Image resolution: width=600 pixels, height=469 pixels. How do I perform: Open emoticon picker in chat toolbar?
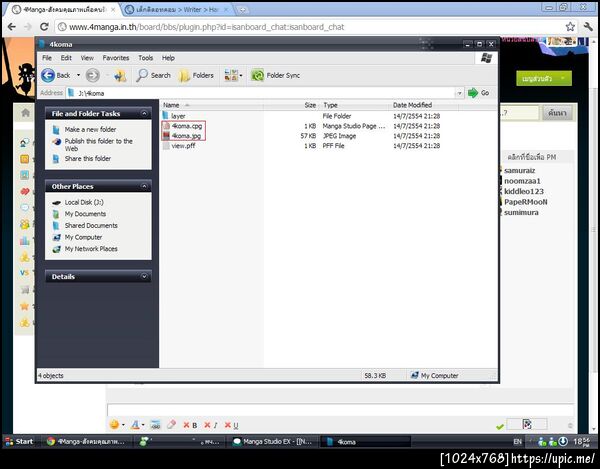[x=114, y=425]
